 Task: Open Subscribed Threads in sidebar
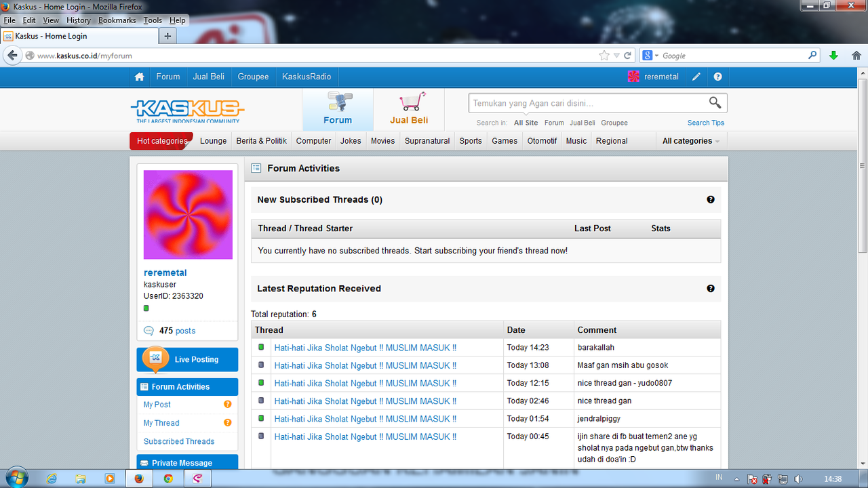click(x=179, y=441)
